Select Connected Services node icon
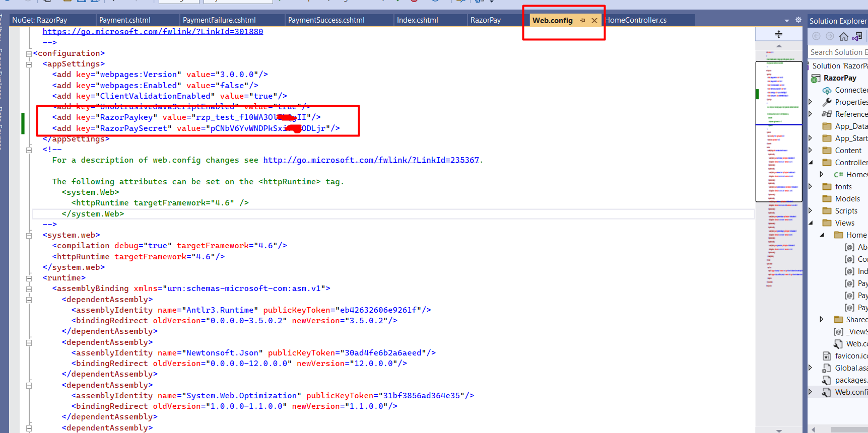The height and width of the screenshot is (433, 868). coord(827,91)
